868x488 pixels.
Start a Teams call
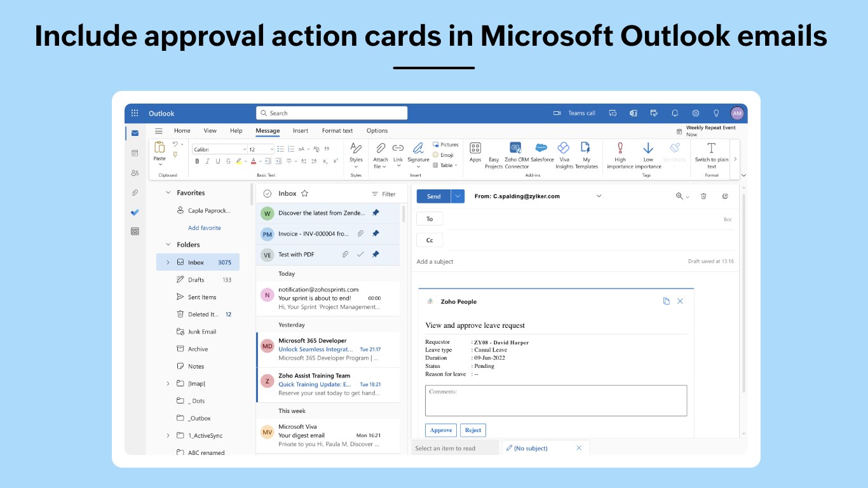click(574, 113)
